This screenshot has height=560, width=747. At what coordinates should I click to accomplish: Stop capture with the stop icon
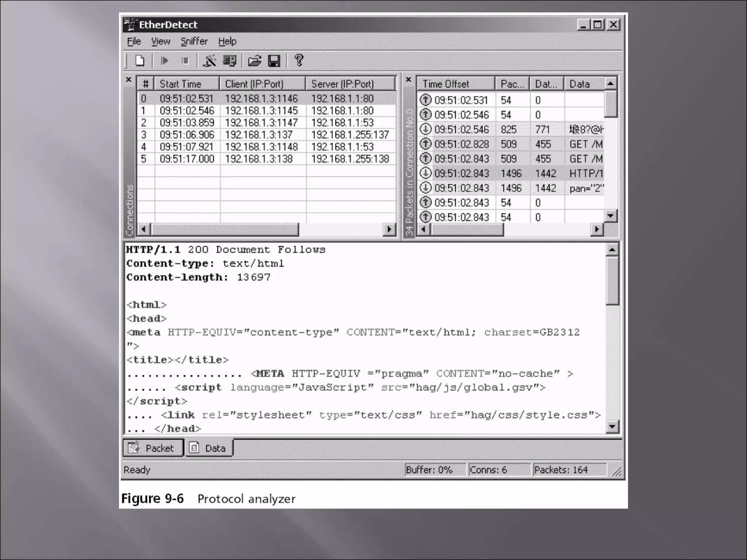(x=185, y=61)
